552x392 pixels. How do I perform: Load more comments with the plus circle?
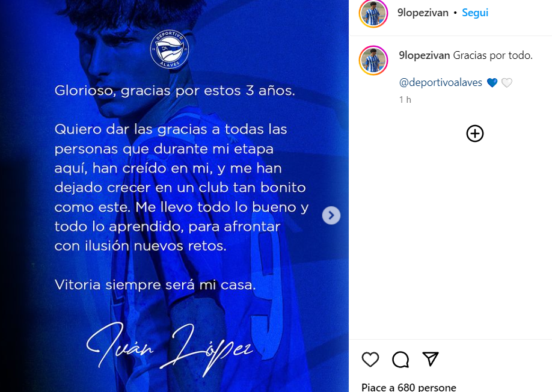point(475,133)
